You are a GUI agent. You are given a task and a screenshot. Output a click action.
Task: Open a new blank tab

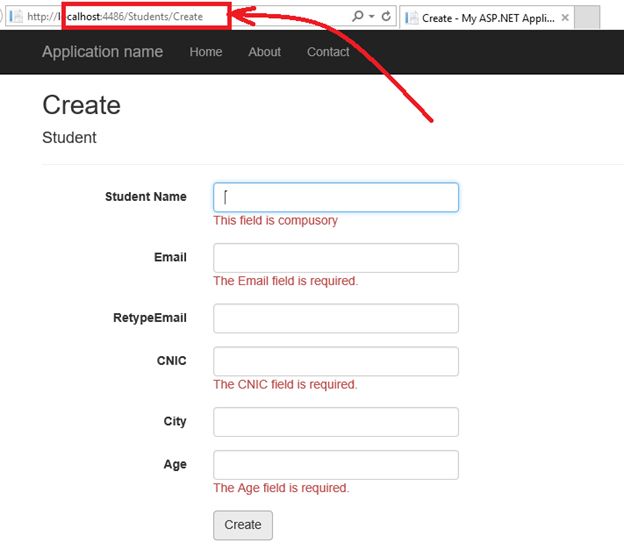pos(587,17)
